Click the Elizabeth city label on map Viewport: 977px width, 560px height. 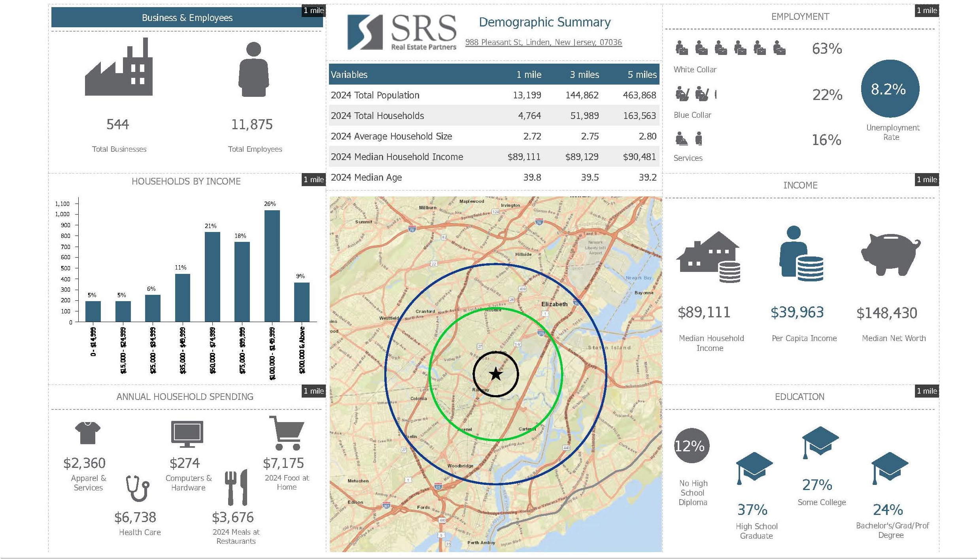point(554,304)
